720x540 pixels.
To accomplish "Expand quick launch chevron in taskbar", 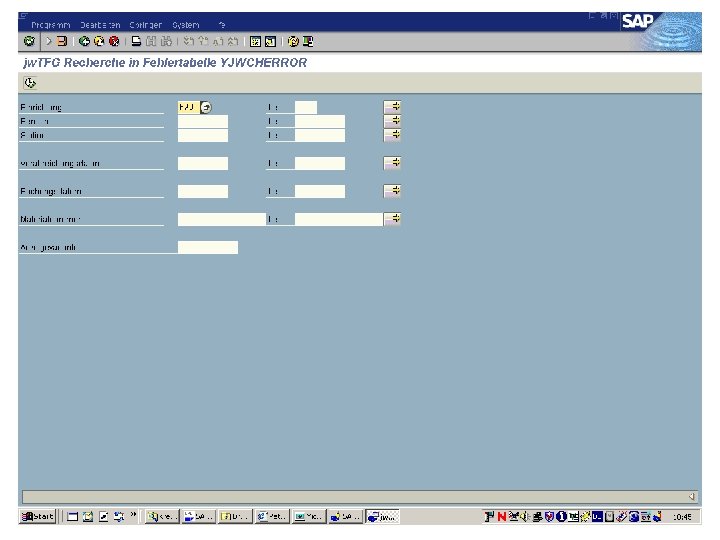I will click(x=133, y=515).
